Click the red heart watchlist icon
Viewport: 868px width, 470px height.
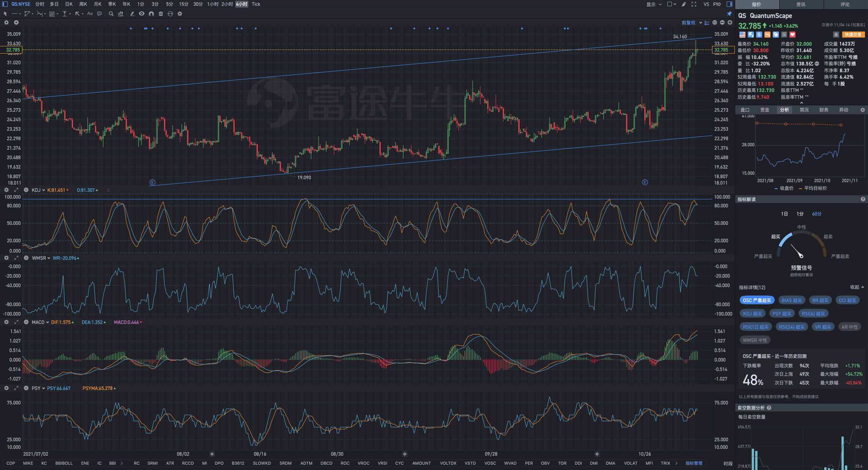[793, 35]
